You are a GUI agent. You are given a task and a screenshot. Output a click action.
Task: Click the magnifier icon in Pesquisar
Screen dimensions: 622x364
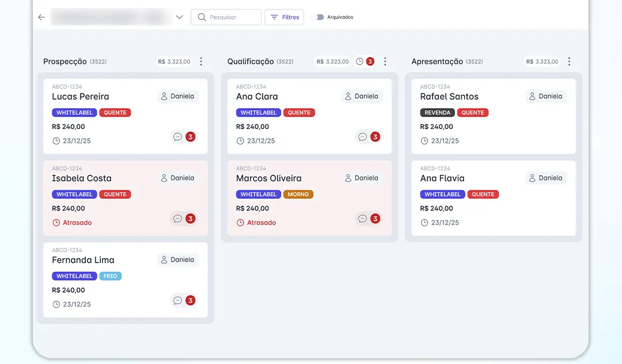tap(202, 17)
